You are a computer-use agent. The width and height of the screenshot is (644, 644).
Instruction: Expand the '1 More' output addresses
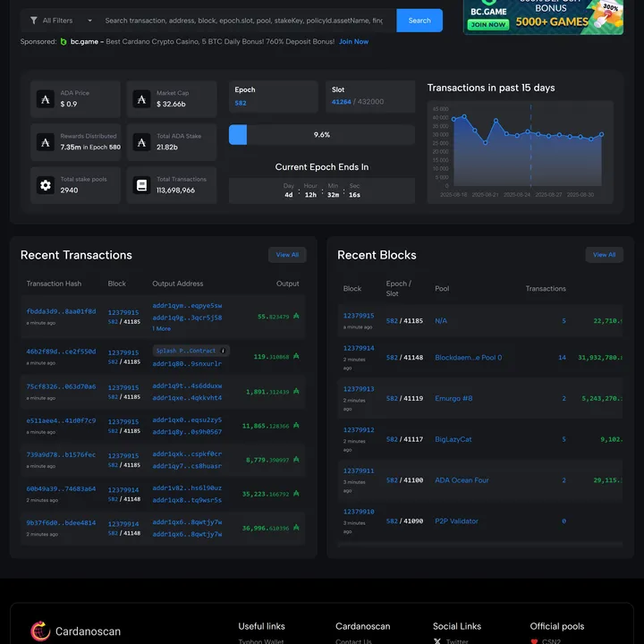[162, 328]
